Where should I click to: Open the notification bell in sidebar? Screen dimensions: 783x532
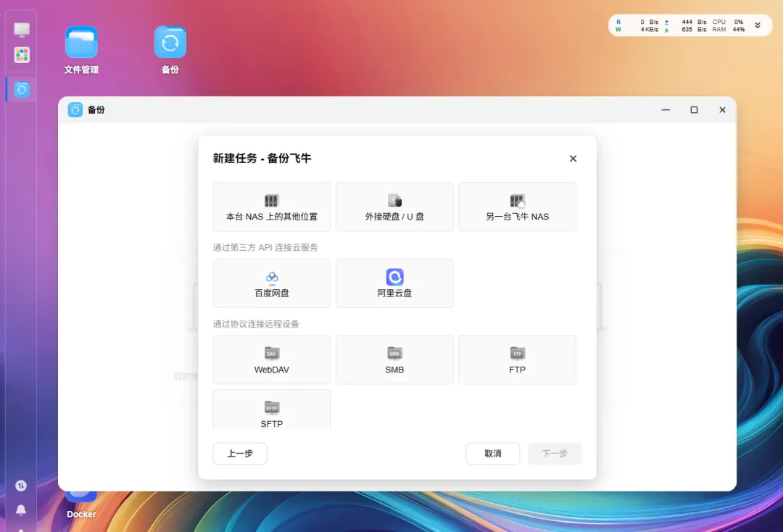coord(21,510)
